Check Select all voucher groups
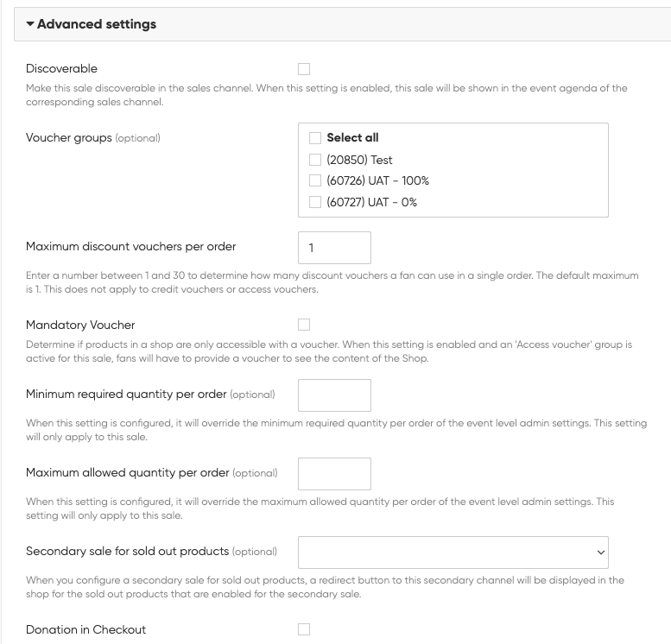671x644 pixels. (315, 138)
